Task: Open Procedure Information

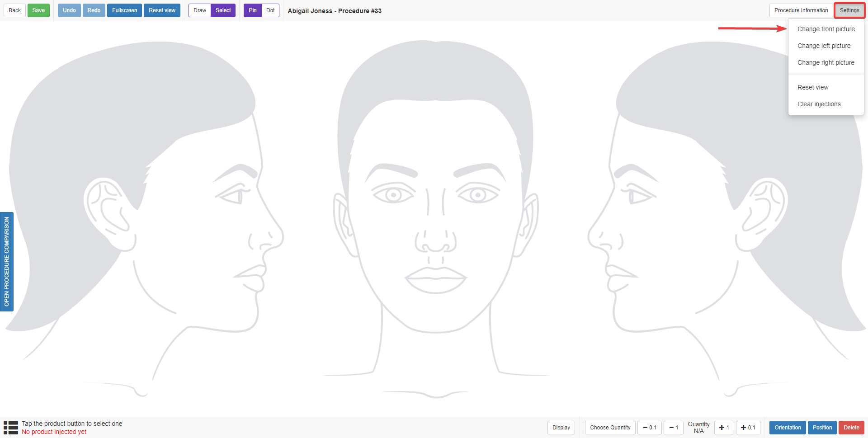Action: click(x=801, y=10)
